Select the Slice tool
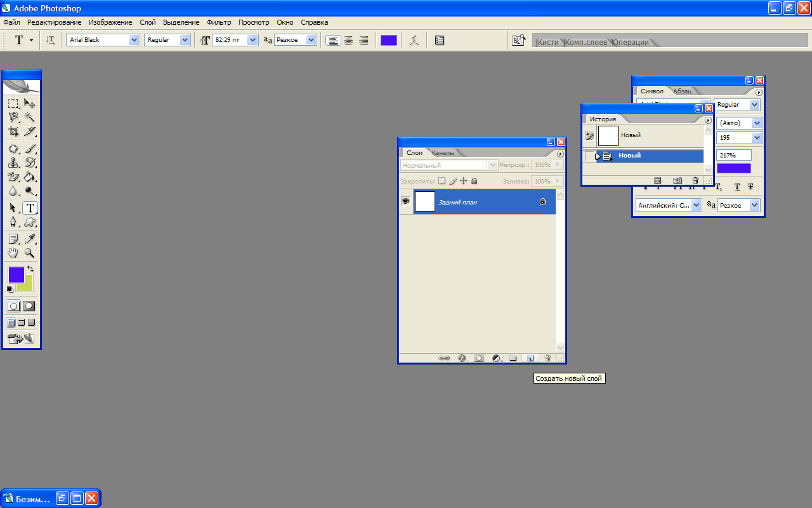This screenshot has width=812, height=508. click(x=30, y=131)
